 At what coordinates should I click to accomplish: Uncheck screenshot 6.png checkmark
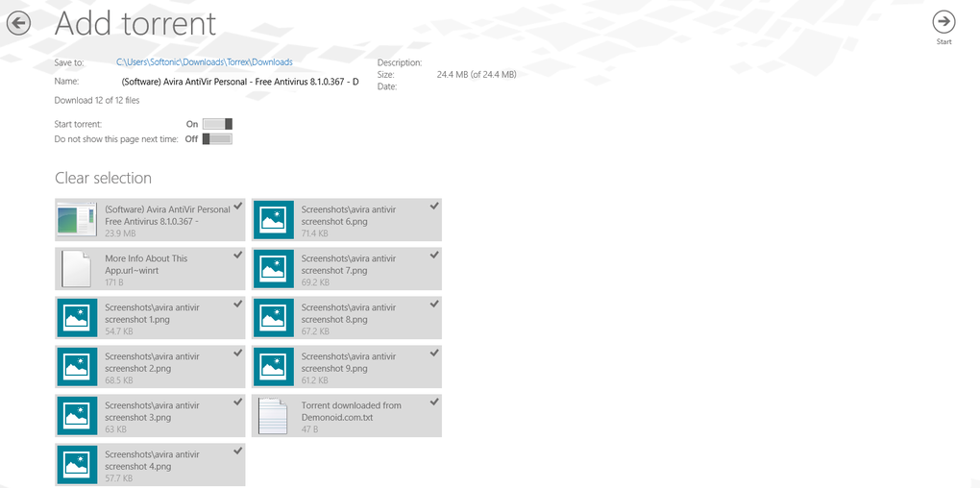[433, 207]
